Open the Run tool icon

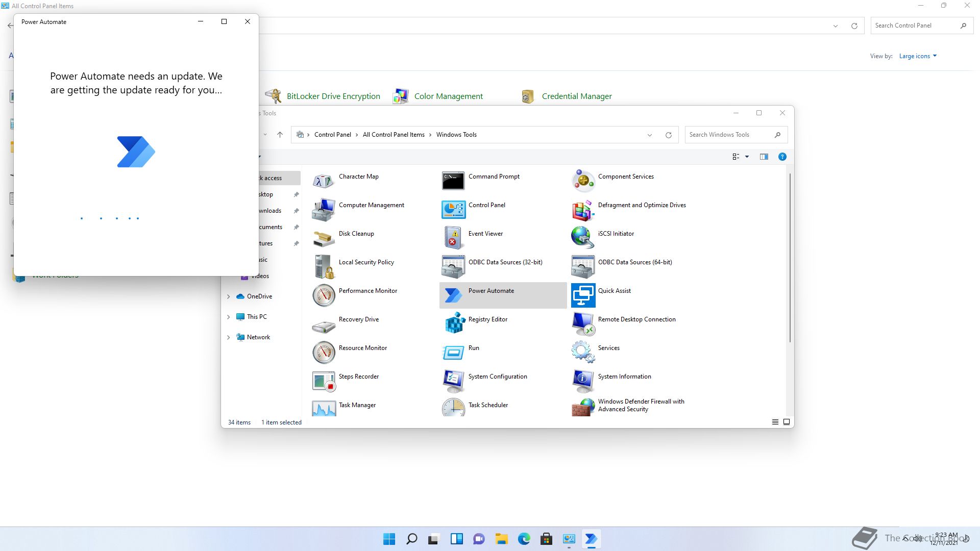point(453,352)
